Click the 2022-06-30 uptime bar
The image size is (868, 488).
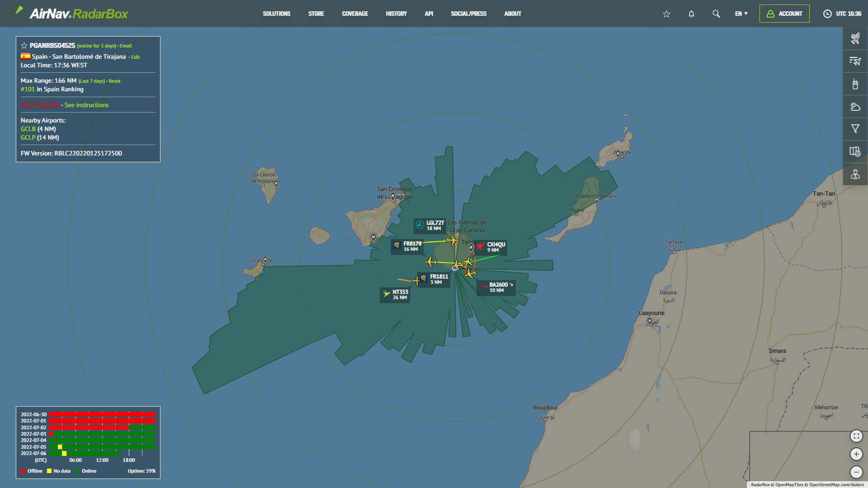tap(102, 414)
